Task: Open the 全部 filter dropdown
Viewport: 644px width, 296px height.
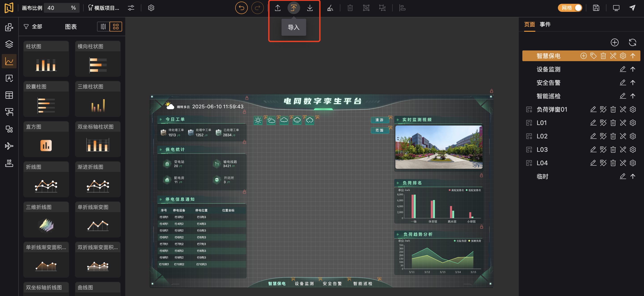Action: pos(33,27)
